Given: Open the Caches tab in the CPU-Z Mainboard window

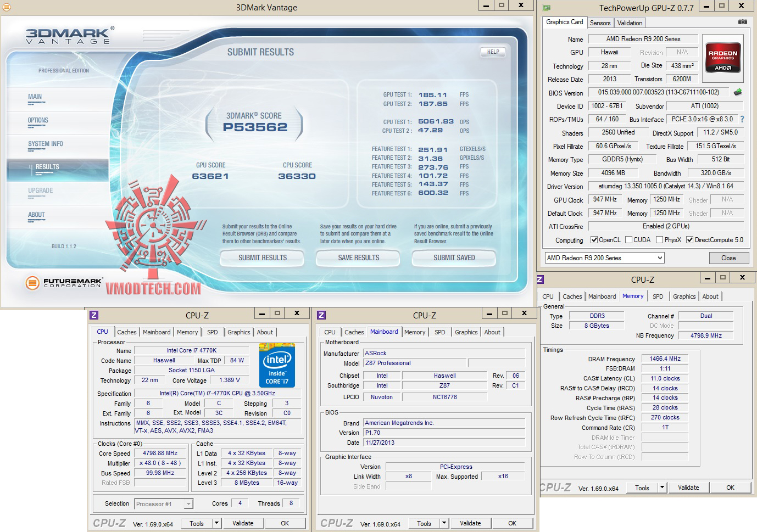Looking at the screenshot, I should (x=354, y=332).
